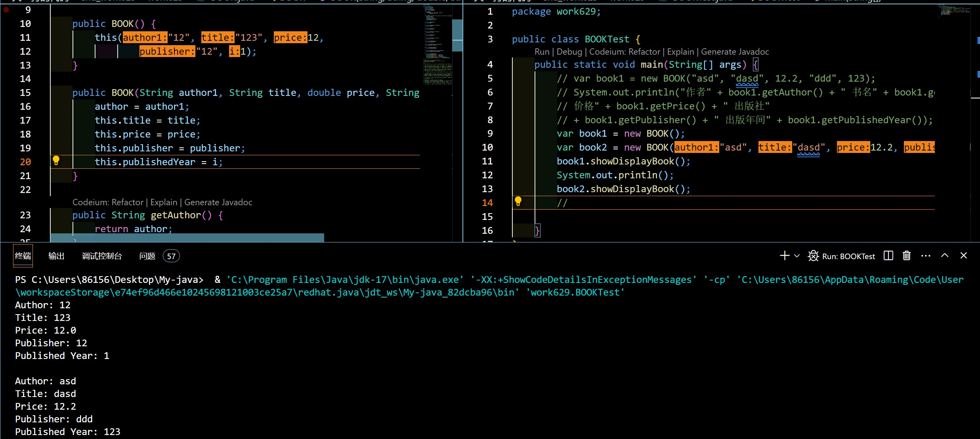Toggle visibility of right editor pane
This screenshot has height=439, width=980.
coord(889,256)
